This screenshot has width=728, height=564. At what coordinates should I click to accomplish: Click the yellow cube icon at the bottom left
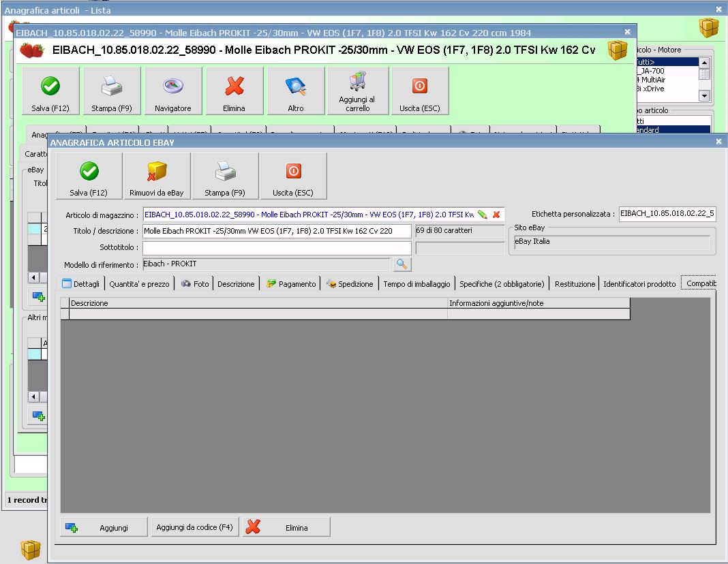pos(31,550)
